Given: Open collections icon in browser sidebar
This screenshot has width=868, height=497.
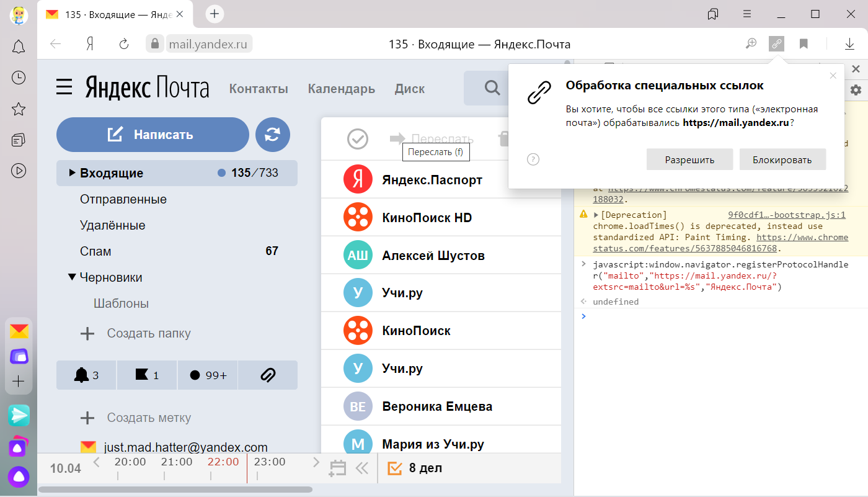Looking at the screenshot, I should [x=19, y=140].
